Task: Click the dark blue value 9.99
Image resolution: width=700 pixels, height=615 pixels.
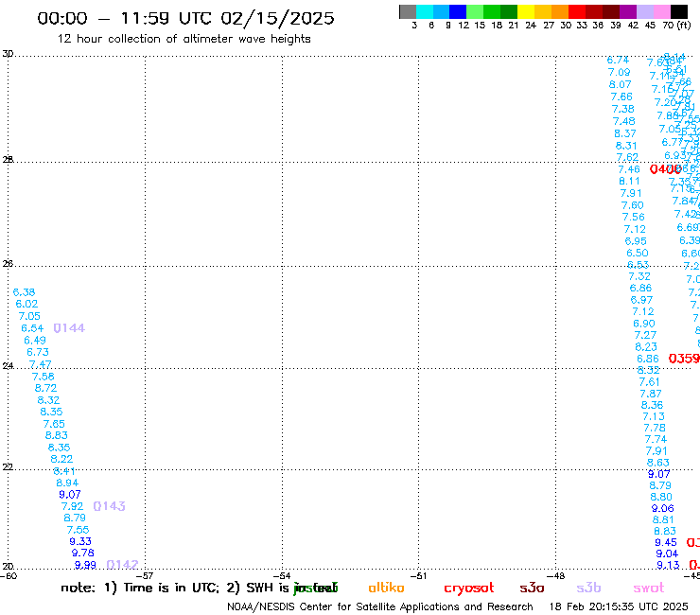Action: point(85,565)
